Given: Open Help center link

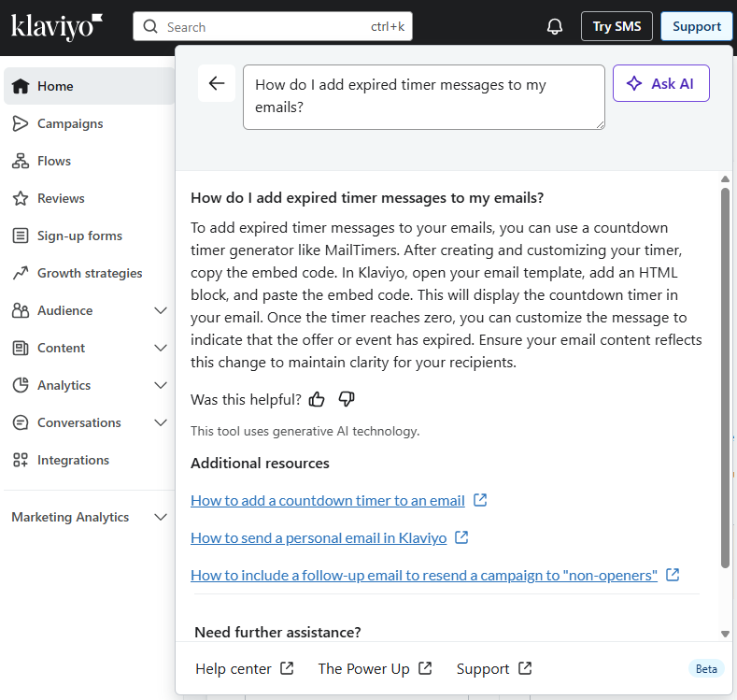Looking at the screenshot, I should (x=234, y=668).
